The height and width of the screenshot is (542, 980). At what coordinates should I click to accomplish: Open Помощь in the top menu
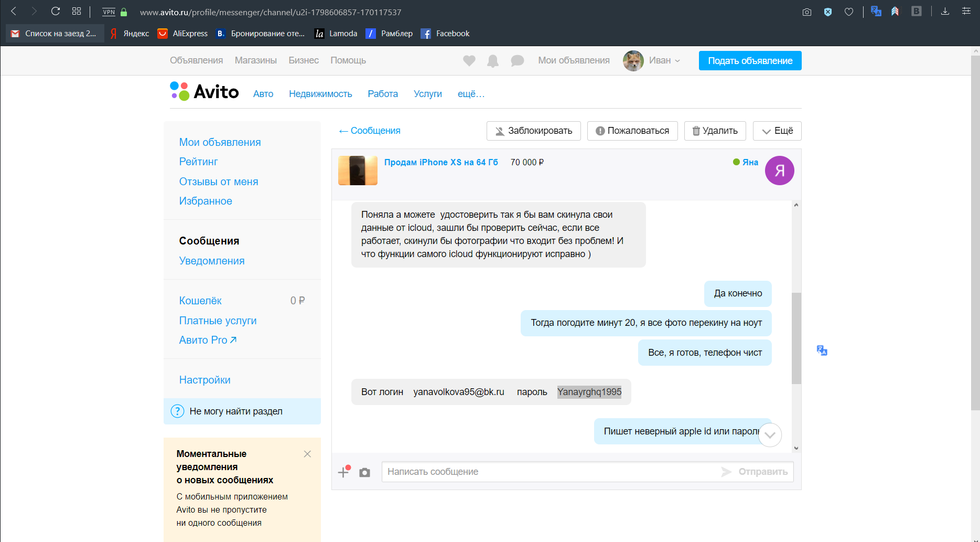click(348, 60)
